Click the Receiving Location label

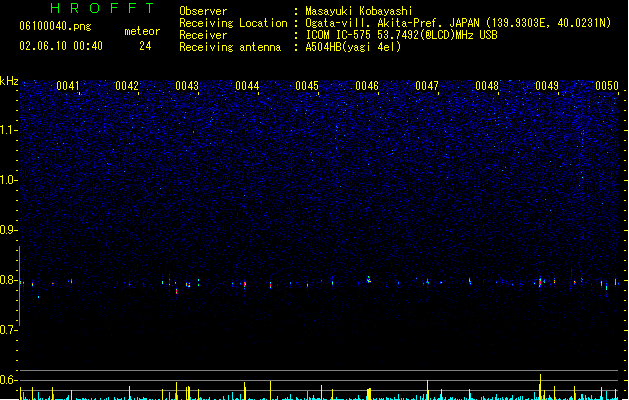coord(233,23)
